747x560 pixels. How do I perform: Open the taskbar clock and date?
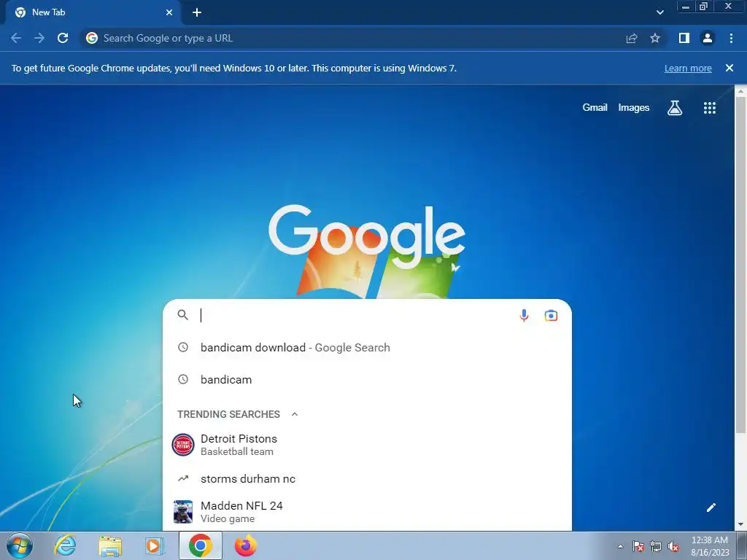[x=710, y=546]
